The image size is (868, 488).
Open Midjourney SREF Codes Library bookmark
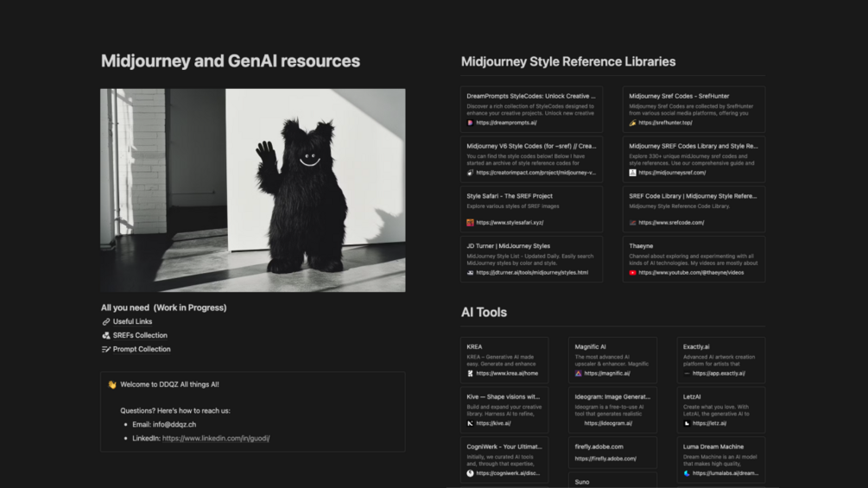(694, 159)
